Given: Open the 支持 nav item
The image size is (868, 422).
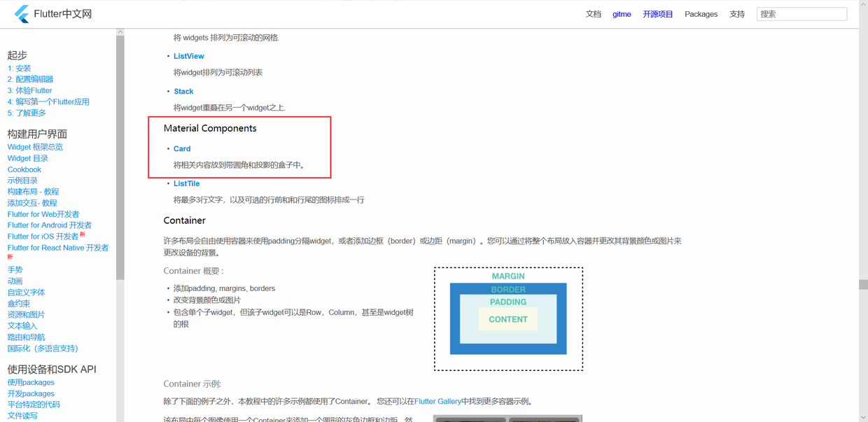Looking at the screenshot, I should [x=737, y=14].
